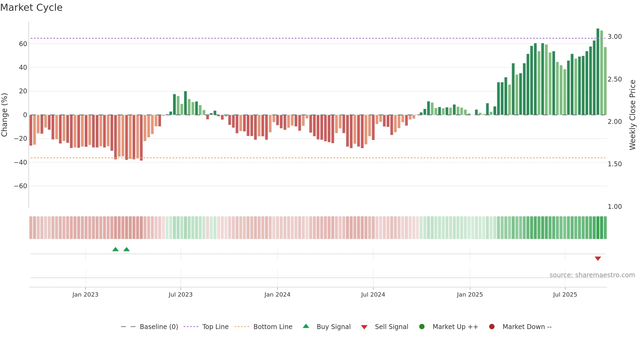Click the Baseline (0) dashed line legend icon
The width and height of the screenshot is (644, 362).
point(128,327)
